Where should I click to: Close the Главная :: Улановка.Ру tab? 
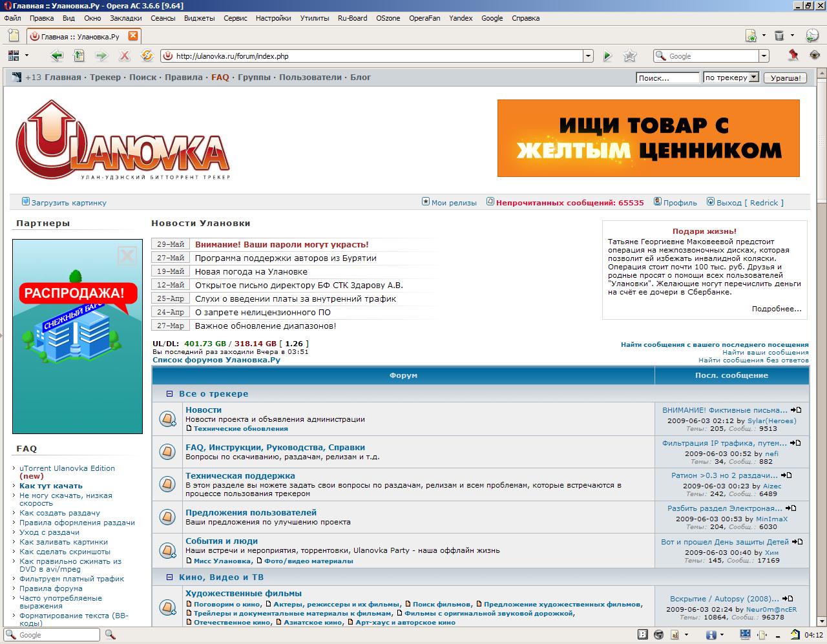pyautogui.click(x=132, y=36)
